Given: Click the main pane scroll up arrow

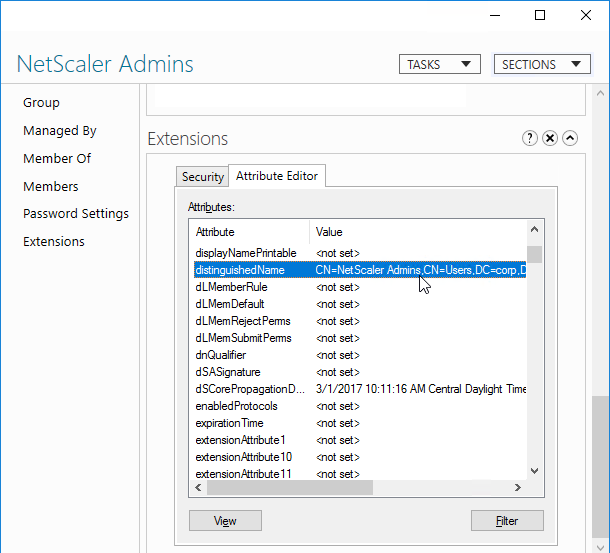Looking at the screenshot, I should (x=600, y=93).
